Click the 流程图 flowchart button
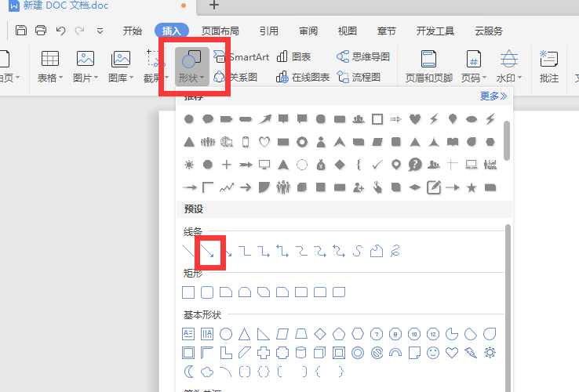This screenshot has height=392, width=579. tap(359, 77)
